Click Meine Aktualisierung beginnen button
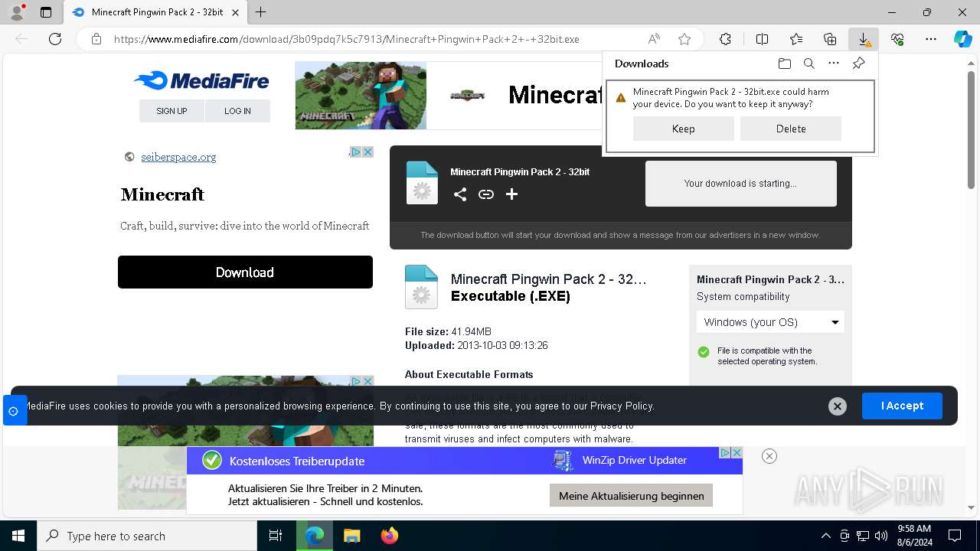 tap(632, 496)
